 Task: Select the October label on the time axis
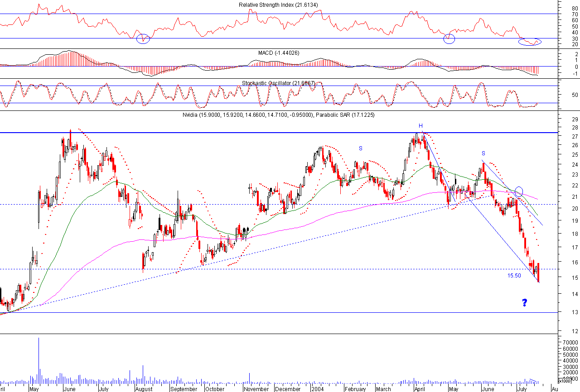click(214, 389)
